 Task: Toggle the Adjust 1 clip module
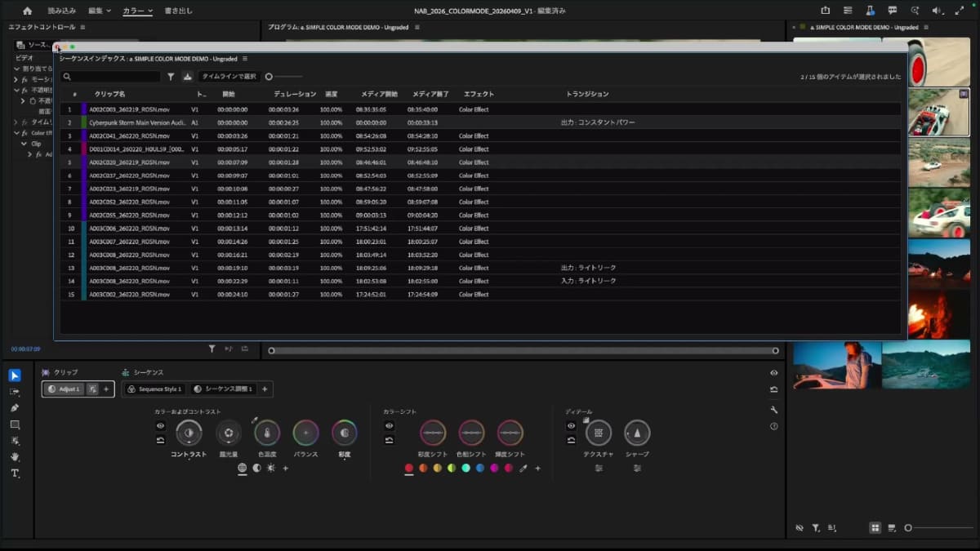click(65, 389)
